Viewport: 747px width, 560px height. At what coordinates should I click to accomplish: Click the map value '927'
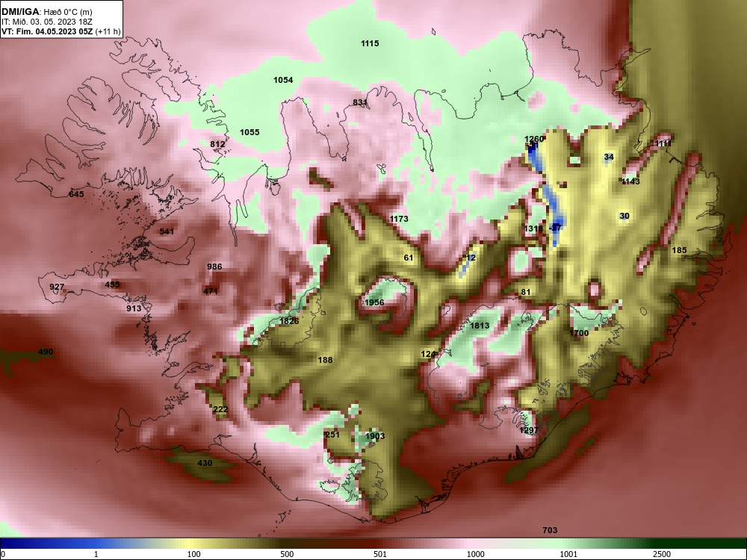click(x=57, y=287)
